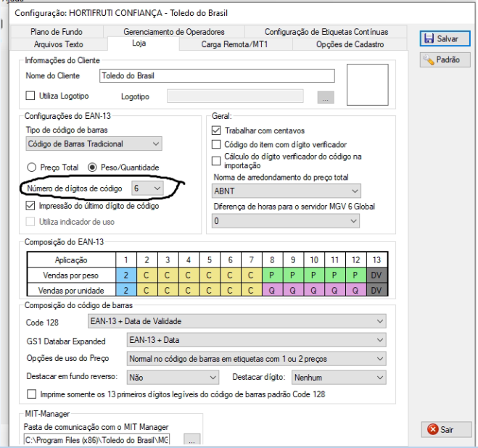Click the first pink Q cell
The width and height of the screenshot is (478, 448).
tap(272, 290)
